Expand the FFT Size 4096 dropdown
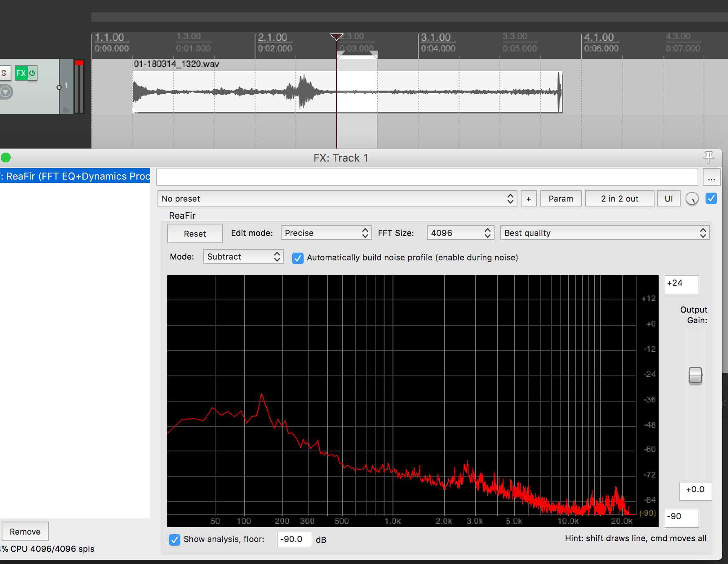The height and width of the screenshot is (564, 728). pos(460,233)
